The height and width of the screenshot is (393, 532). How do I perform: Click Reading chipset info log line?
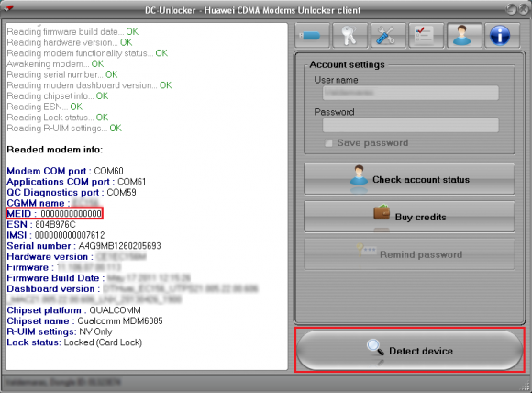[x=58, y=95]
